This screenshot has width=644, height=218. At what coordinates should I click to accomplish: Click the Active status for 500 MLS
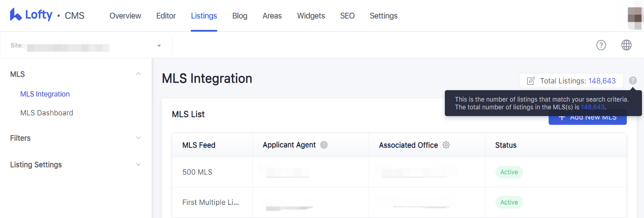click(x=509, y=172)
